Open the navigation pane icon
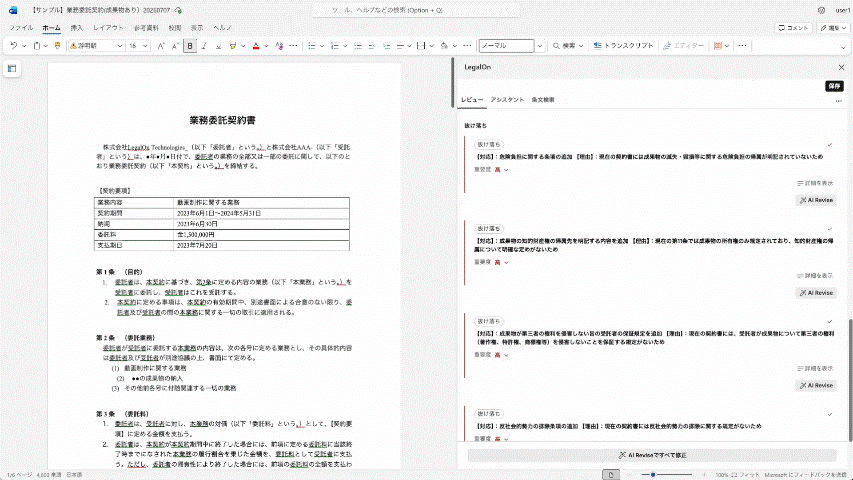This screenshot has width=853, height=480. [12, 69]
